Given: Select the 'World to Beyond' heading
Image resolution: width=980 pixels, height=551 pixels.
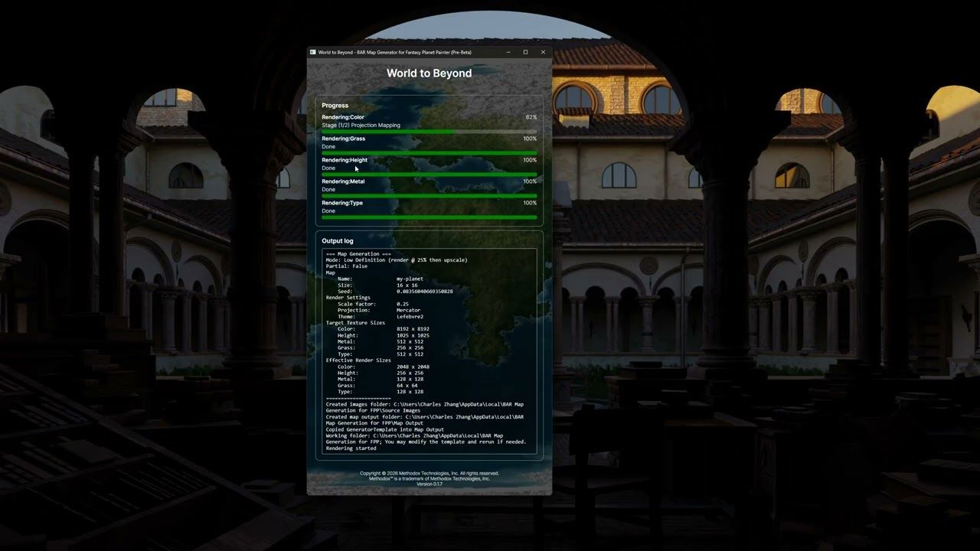Looking at the screenshot, I should click(429, 73).
